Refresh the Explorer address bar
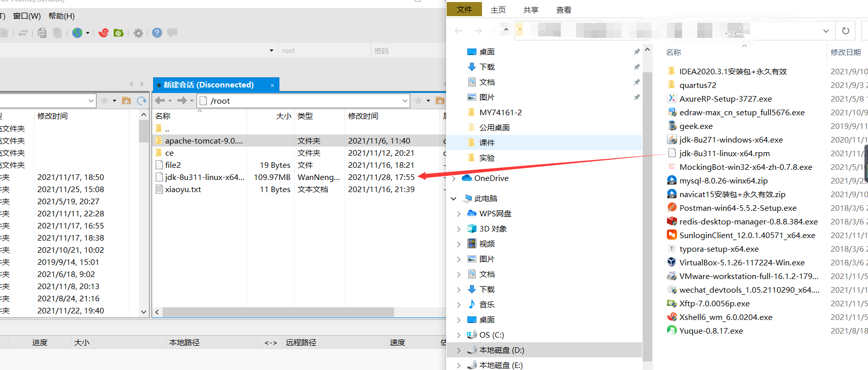 (x=846, y=31)
